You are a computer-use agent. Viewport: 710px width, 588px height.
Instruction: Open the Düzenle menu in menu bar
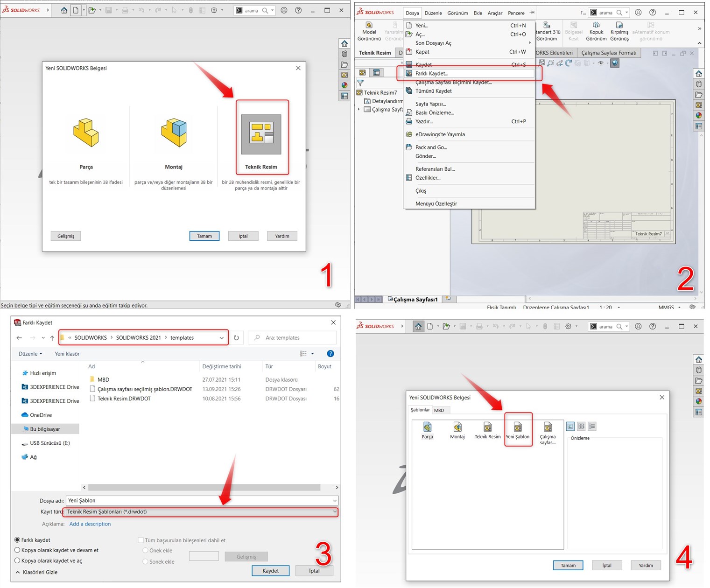(x=433, y=13)
